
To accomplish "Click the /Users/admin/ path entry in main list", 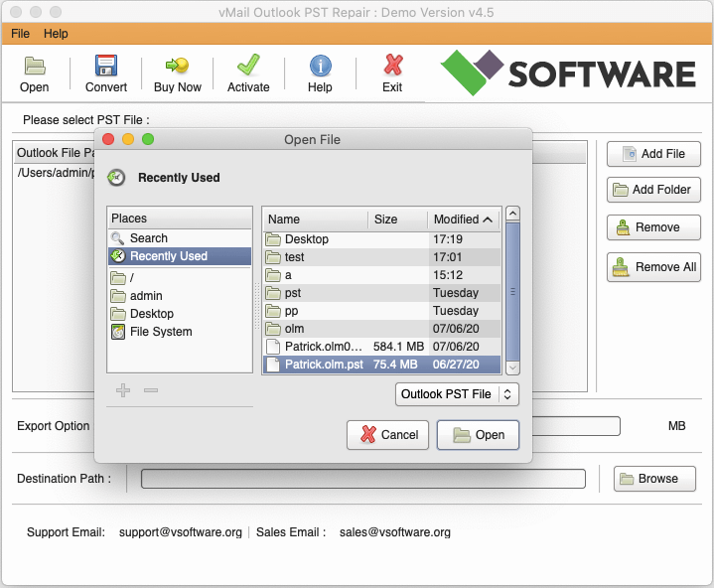I will click(x=56, y=173).
